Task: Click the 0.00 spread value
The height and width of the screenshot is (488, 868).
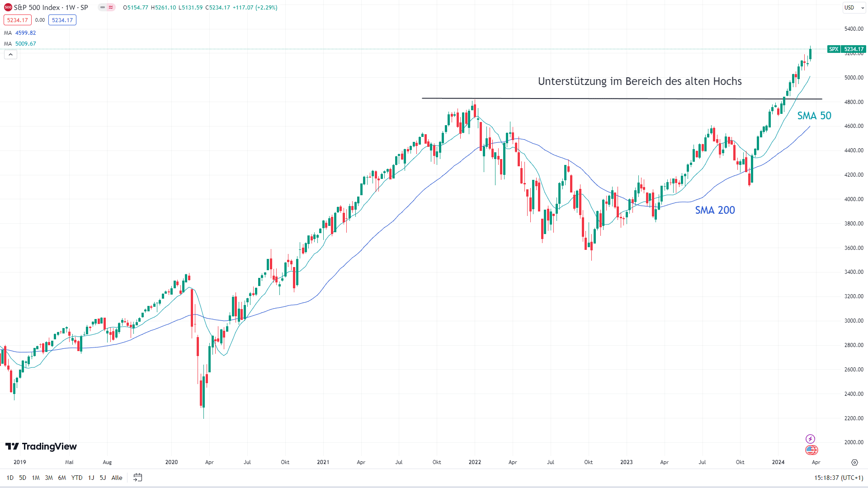Action: point(40,20)
